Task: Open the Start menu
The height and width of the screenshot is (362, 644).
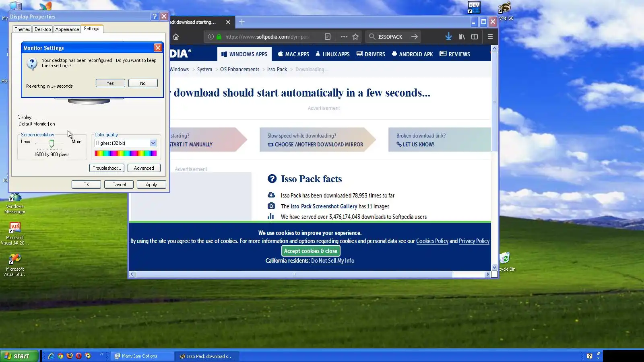Action: [19, 356]
